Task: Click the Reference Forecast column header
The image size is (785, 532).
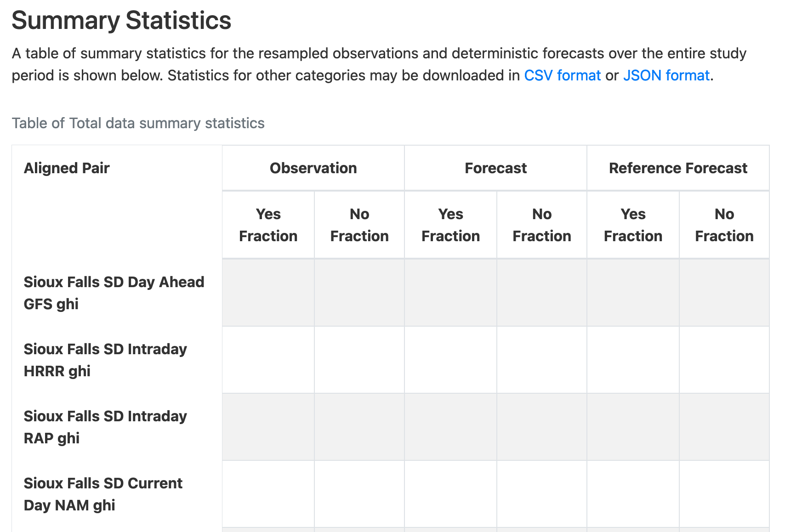Action: pyautogui.click(x=678, y=168)
